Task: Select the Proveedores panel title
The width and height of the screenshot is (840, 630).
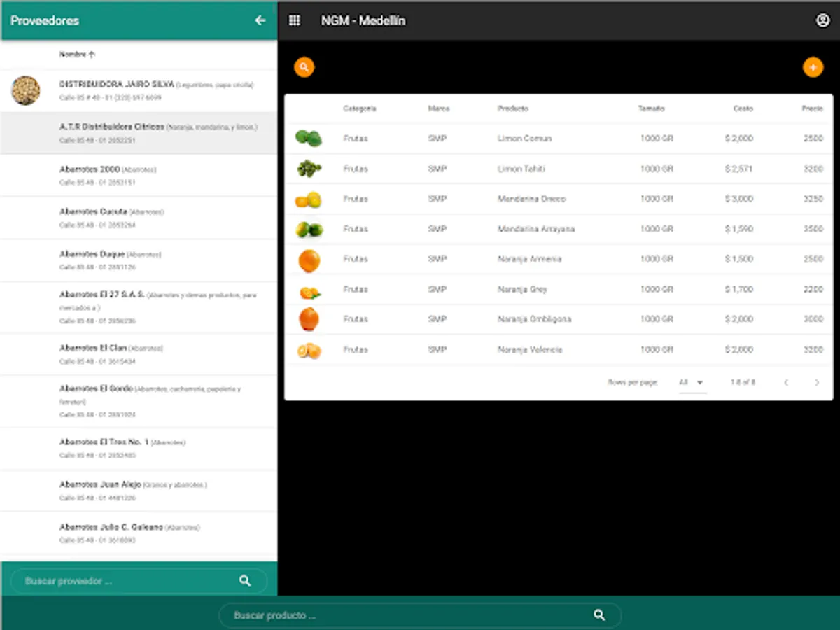Action: tap(43, 21)
